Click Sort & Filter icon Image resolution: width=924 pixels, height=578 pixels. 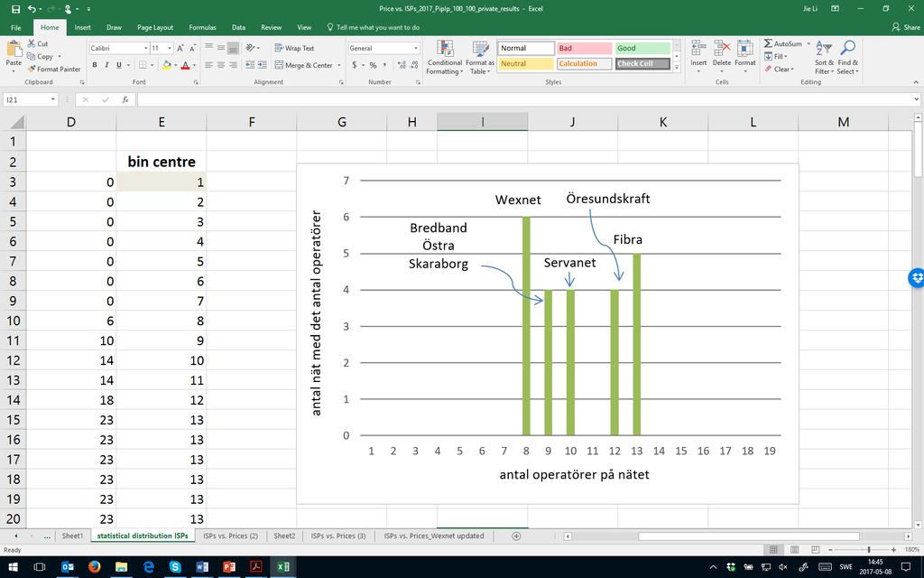[824, 49]
